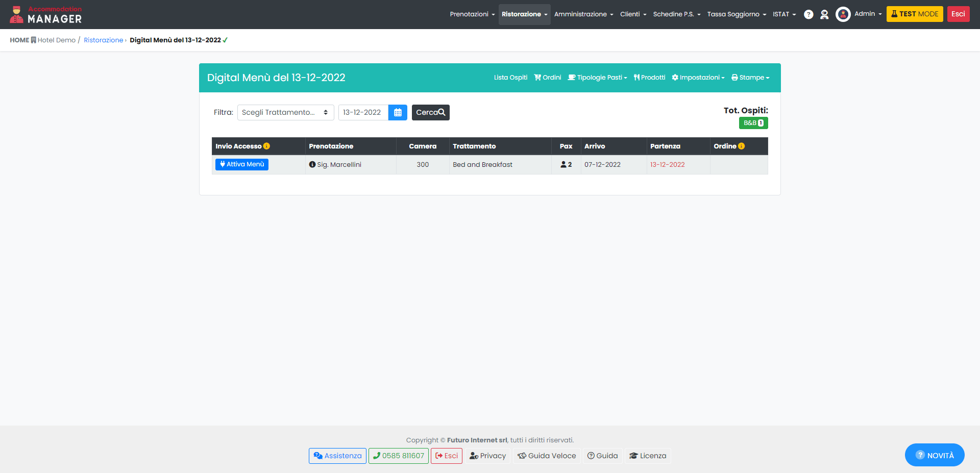This screenshot has height=473, width=980.
Task: Toggle the yellow TEST MODE button
Action: tap(914, 14)
